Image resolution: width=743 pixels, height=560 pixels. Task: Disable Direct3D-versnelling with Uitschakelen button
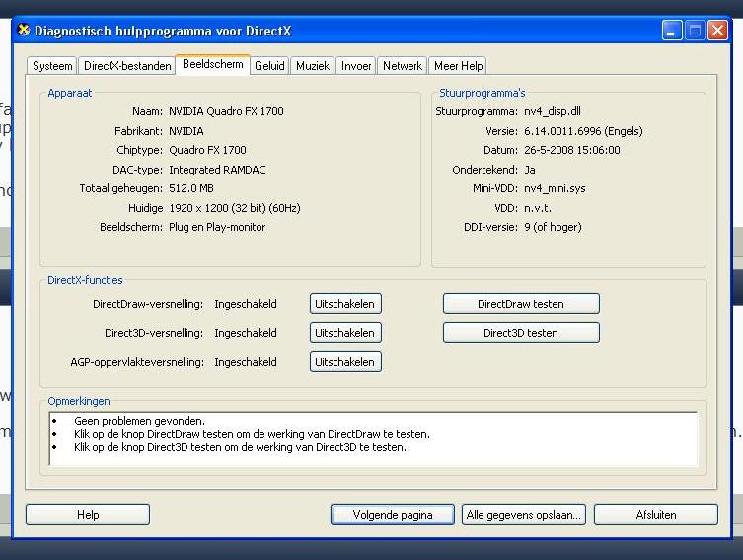[345, 333]
